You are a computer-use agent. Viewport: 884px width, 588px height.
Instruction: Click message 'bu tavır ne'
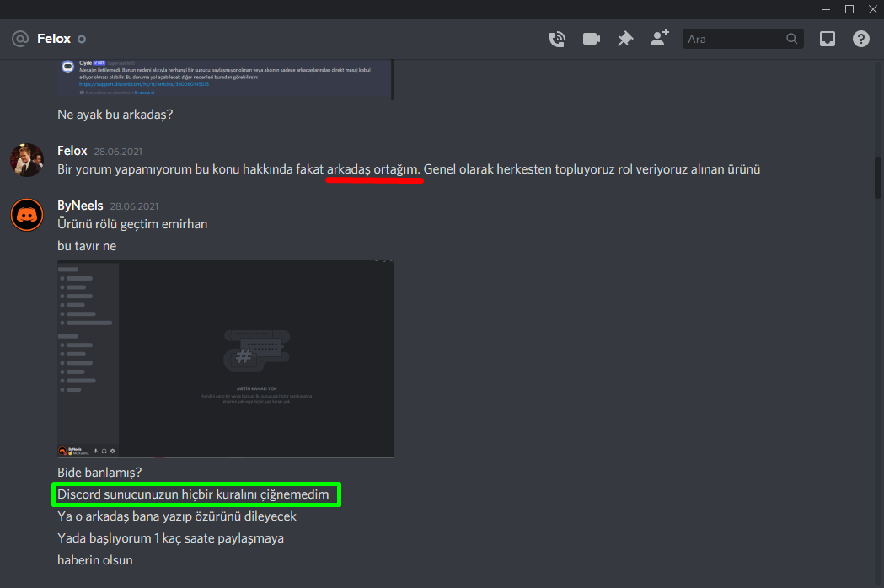pyautogui.click(x=87, y=246)
